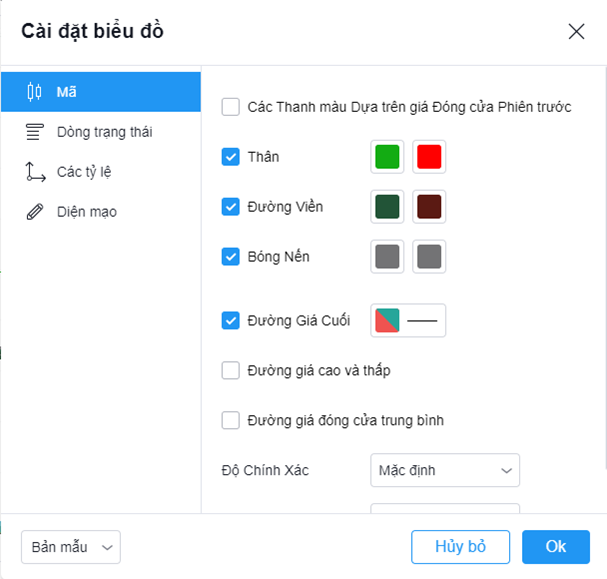607x579 pixels.
Task: Check Đường giá đóng cửa trung bình
Action: click(x=230, y=420)
